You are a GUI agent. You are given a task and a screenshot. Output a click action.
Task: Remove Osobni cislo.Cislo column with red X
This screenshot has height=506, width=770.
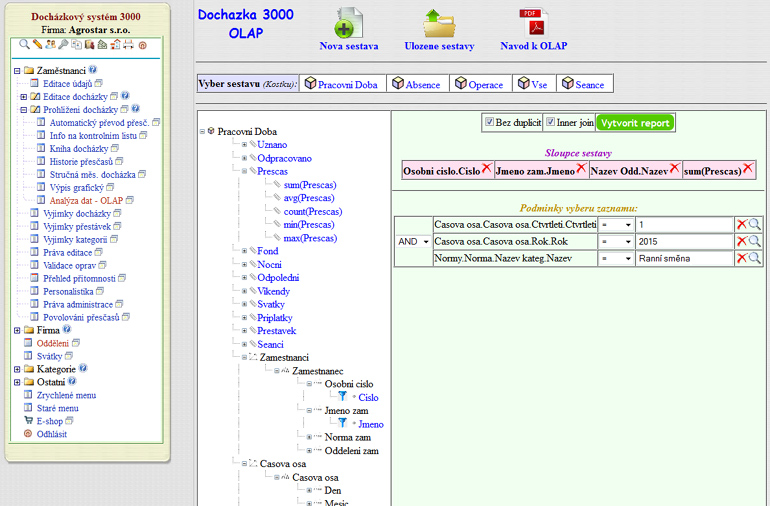pos(486,168)
